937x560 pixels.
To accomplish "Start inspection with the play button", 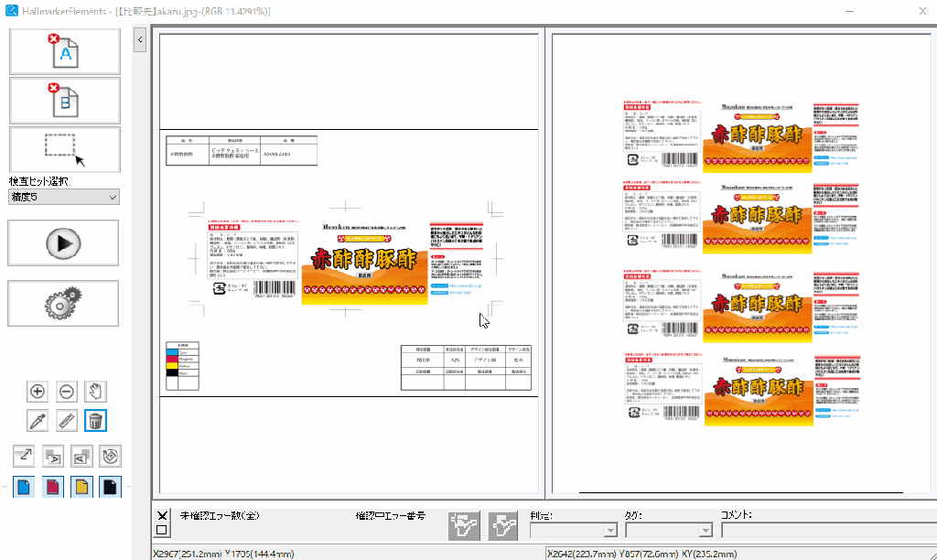I will click(63, 243).
